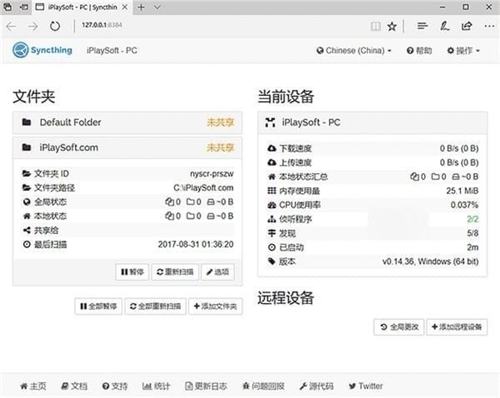Open the 选项 folder options button
Viewport: 500px width, 398px height.
pos(218,272)
